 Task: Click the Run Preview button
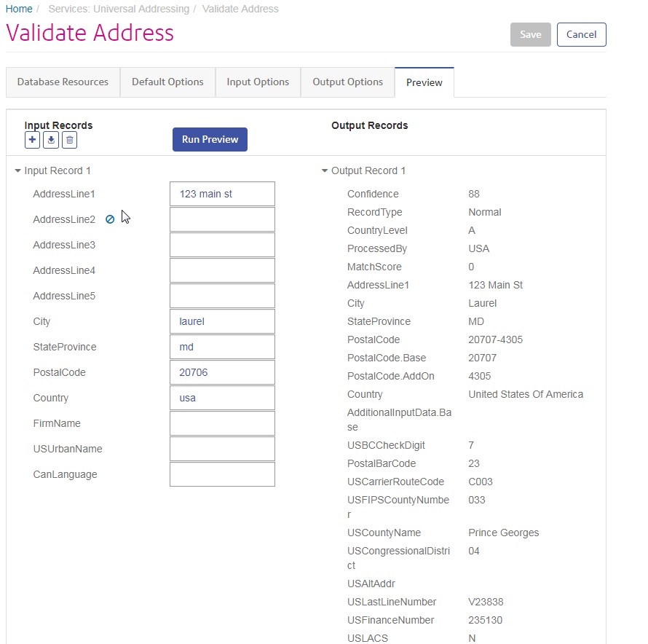click(x=210, y=139)
